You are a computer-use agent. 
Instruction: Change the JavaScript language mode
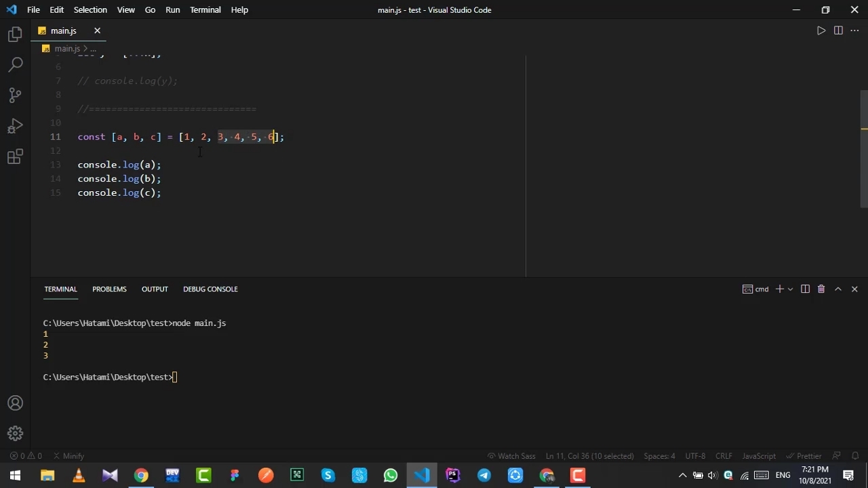758,456
